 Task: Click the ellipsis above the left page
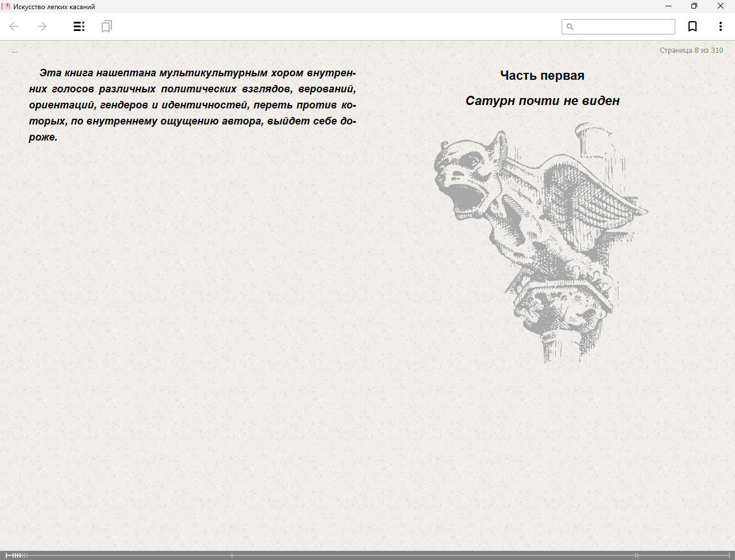coord(15,51)
